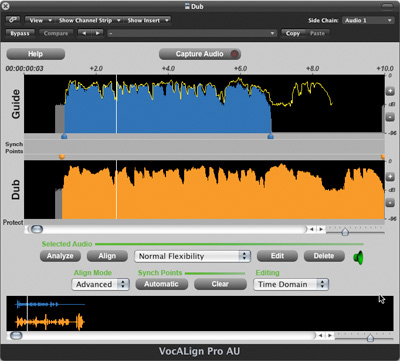Click waveform scrollbar left arrow

(312, 229)
